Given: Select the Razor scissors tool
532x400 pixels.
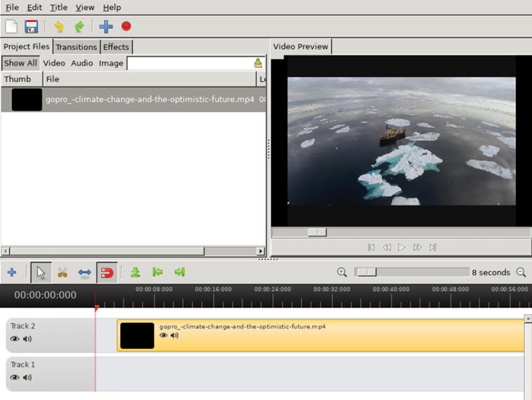Looking at the screenshot, I should (x=62, y=272).
